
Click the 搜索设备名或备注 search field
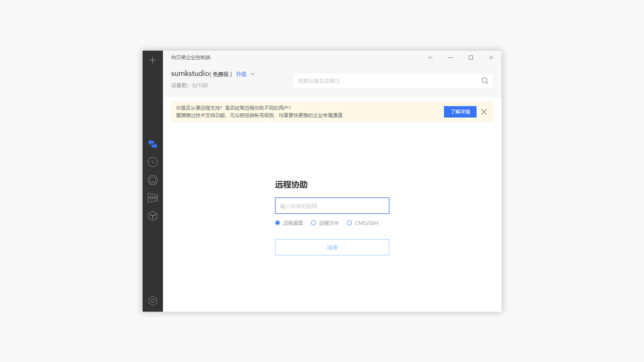pos(386,81)
